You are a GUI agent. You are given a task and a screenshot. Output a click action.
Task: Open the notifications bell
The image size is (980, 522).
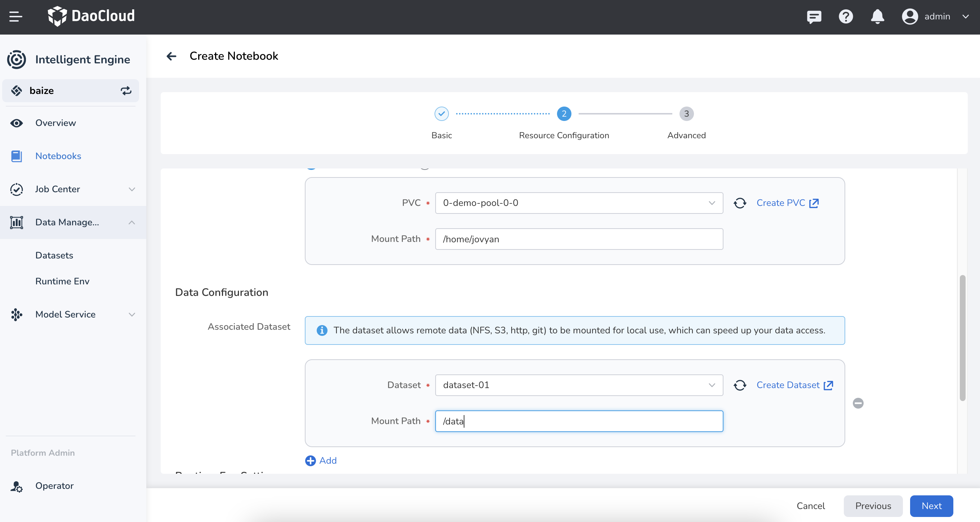(877, 17)
